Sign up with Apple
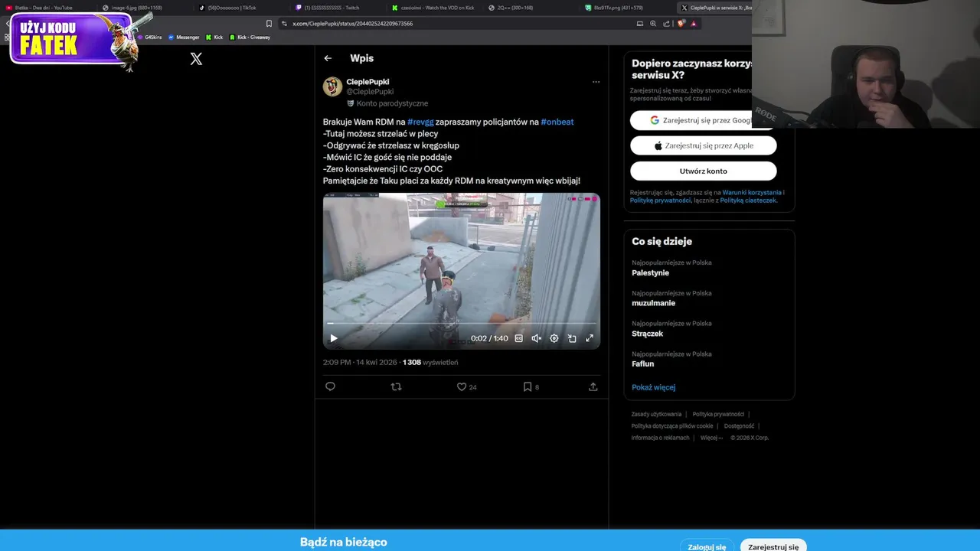Screen dimensions: 980x551 (x=703, y=145)
